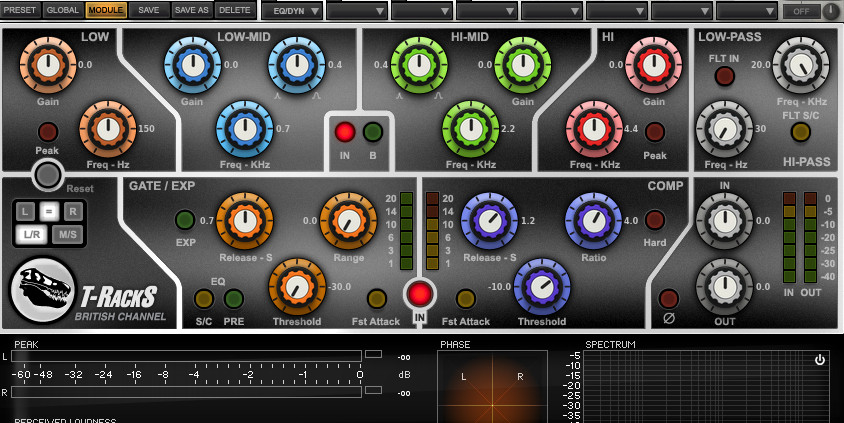Toggle the EQ B green LED button
Image resolution: width=844 pixels, height=423 pixels.
pyautogui.click(x=373, y=132)
